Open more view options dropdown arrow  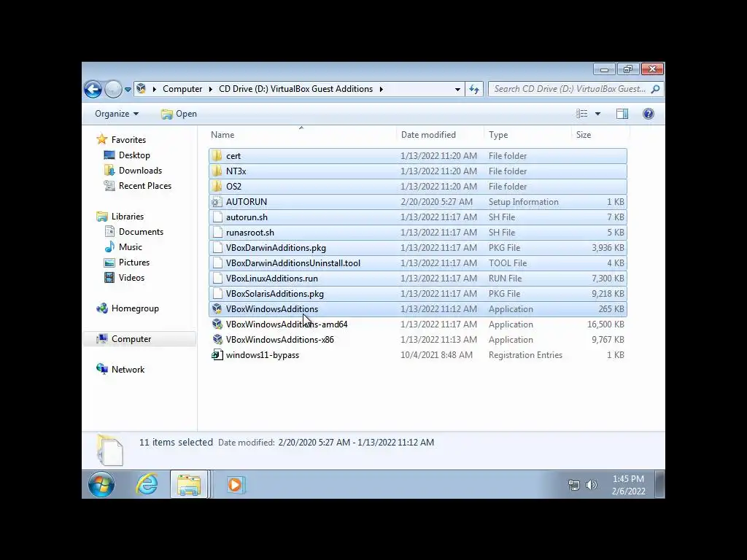(x=598, y=114)
